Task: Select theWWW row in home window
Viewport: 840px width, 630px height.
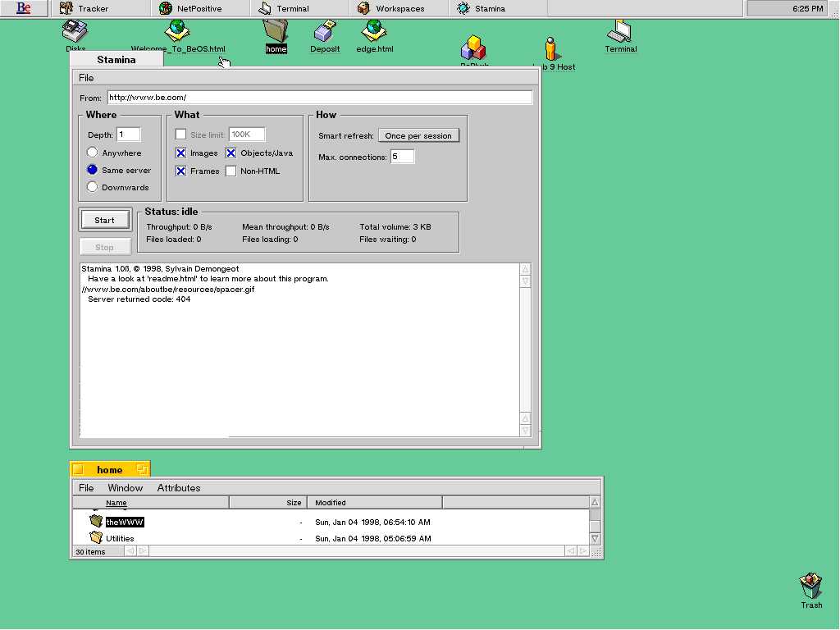Action: (x=331, y=522)
